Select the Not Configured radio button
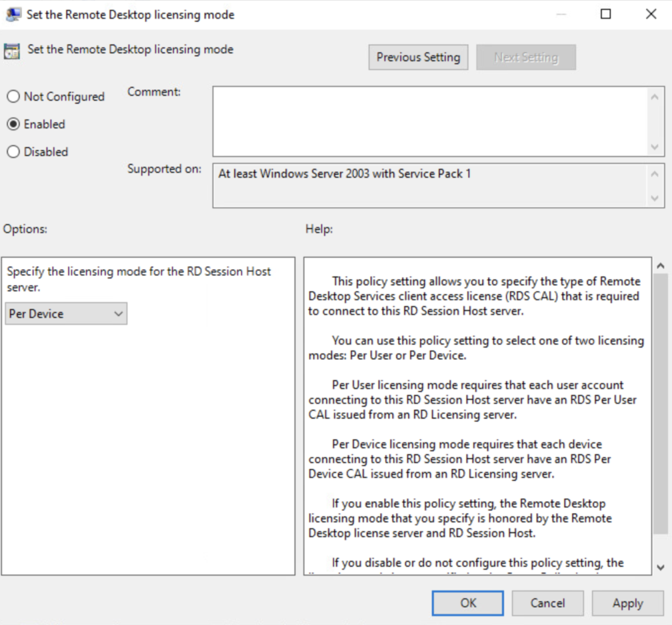The height and width of the screenshot is (625, 672). (13, 96)
